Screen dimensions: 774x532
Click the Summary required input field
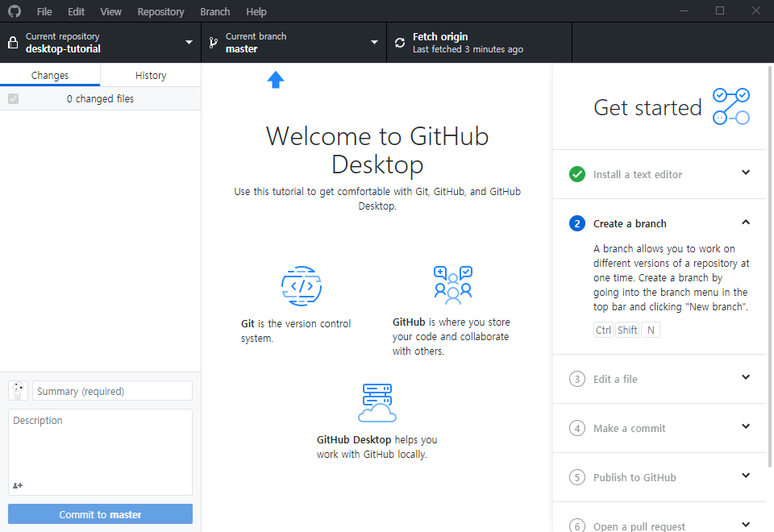112,390
